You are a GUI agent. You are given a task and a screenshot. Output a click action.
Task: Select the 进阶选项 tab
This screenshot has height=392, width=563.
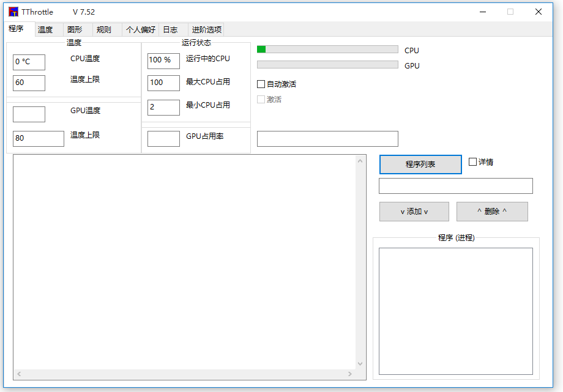[x=206, y=29]
